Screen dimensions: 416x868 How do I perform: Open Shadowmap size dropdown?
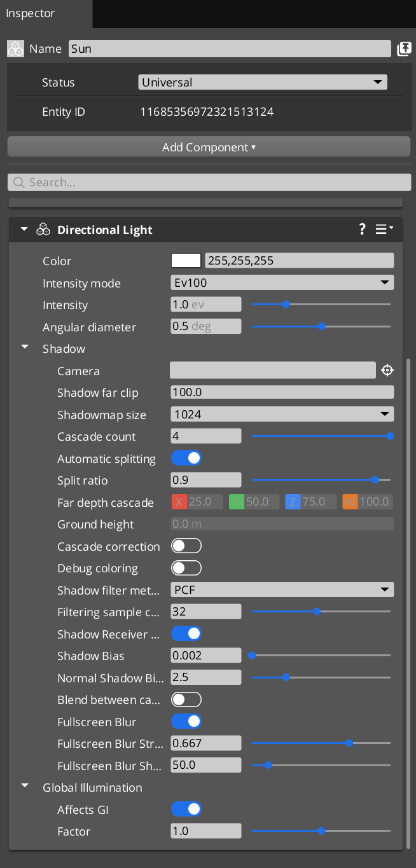click(282, 415)
